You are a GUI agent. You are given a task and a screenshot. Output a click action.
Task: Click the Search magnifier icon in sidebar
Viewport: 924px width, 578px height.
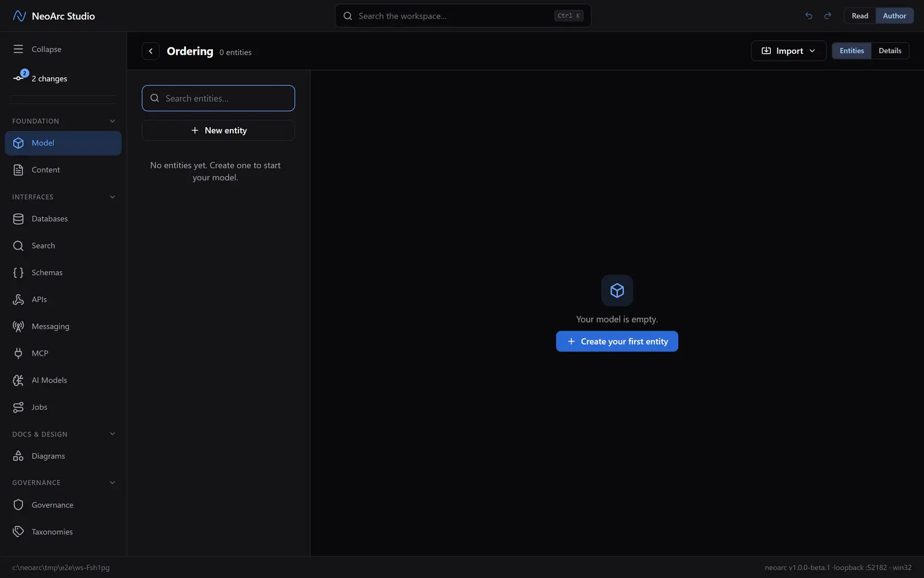click(x=18, y=246)
